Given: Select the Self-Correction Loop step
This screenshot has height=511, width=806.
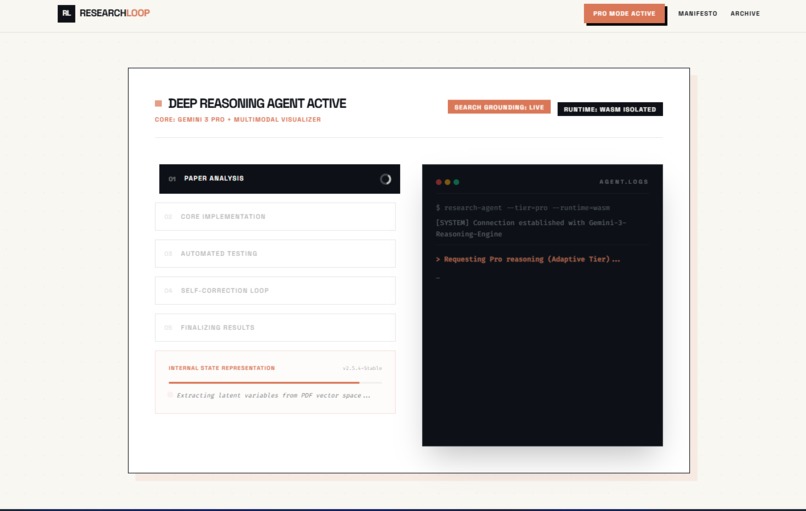Looking at the screenshot, I should [x=275, y=290].
